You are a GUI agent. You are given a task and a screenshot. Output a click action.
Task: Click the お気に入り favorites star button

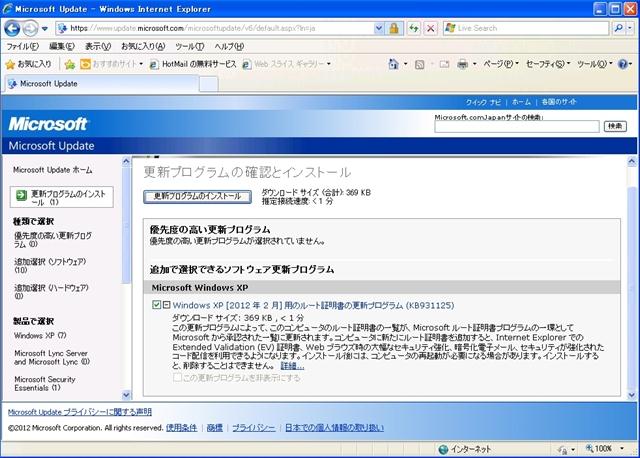pyautogui.click(x=29, y=64)
